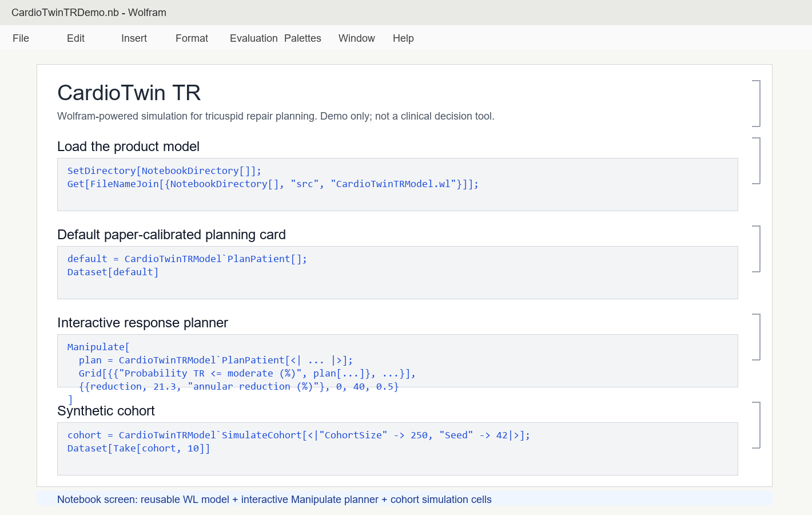The image size is (812, 515).
Task: Click the subtitle about tricuspid repair planning
Action: pyautogui.click(x=276, y=116)
